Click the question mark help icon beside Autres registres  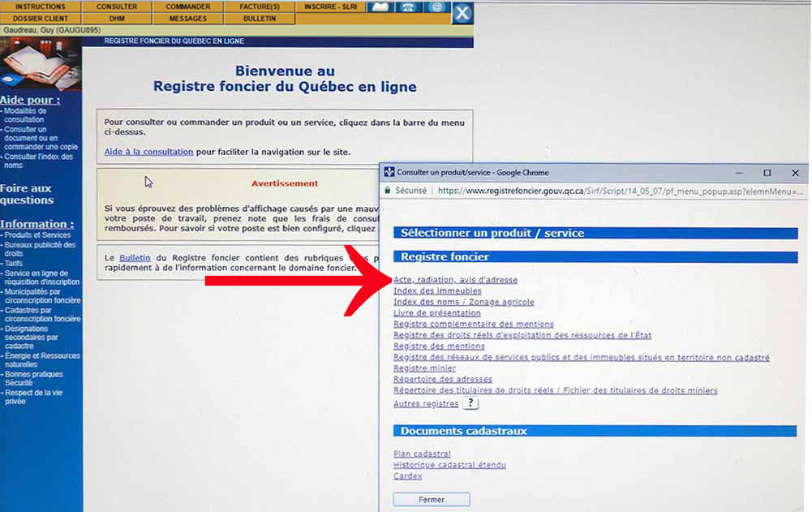(x=471, y=403)
